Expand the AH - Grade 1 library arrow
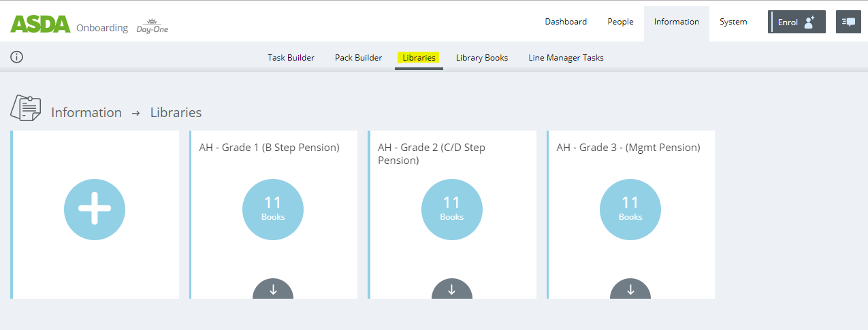The height and width of the screenshot is (330, 868). 273,289
